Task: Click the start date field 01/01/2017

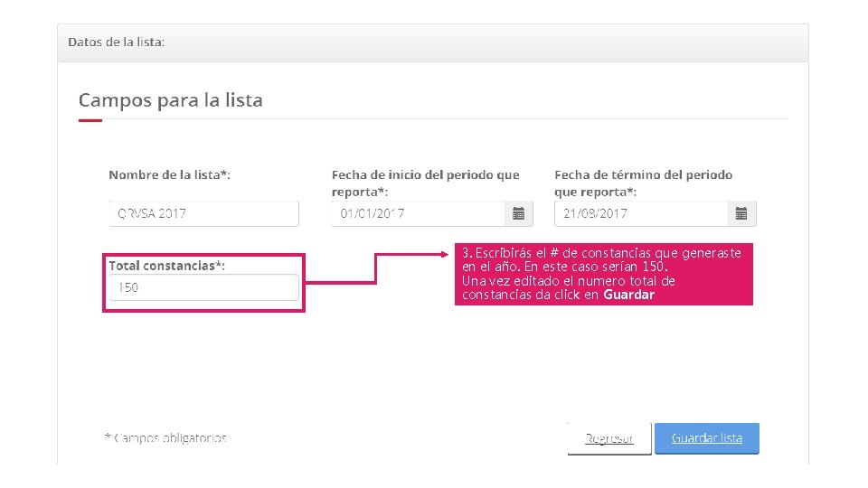Action: (419, 213)
